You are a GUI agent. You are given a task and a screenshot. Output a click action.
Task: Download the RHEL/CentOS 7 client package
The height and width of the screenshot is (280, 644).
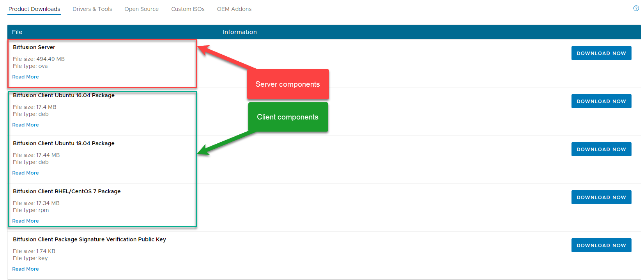[601, 197]
